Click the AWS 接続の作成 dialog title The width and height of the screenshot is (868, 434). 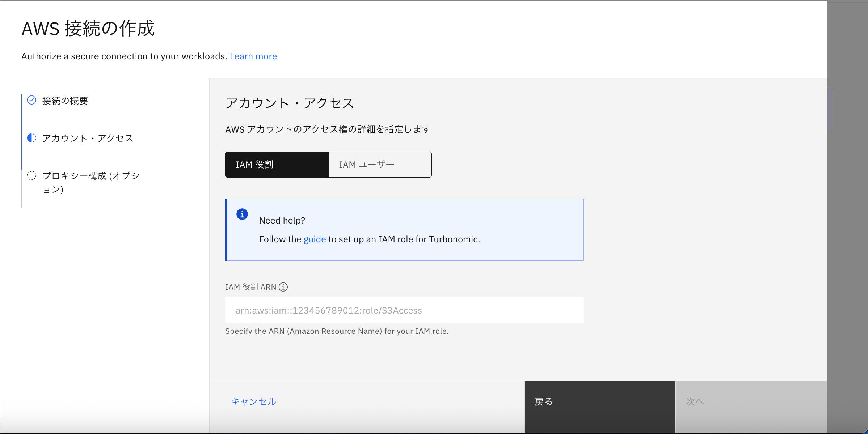point(88,29)
